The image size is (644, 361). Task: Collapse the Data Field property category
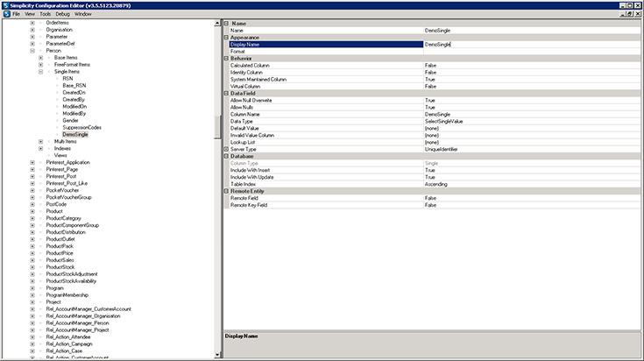(226, 93)
